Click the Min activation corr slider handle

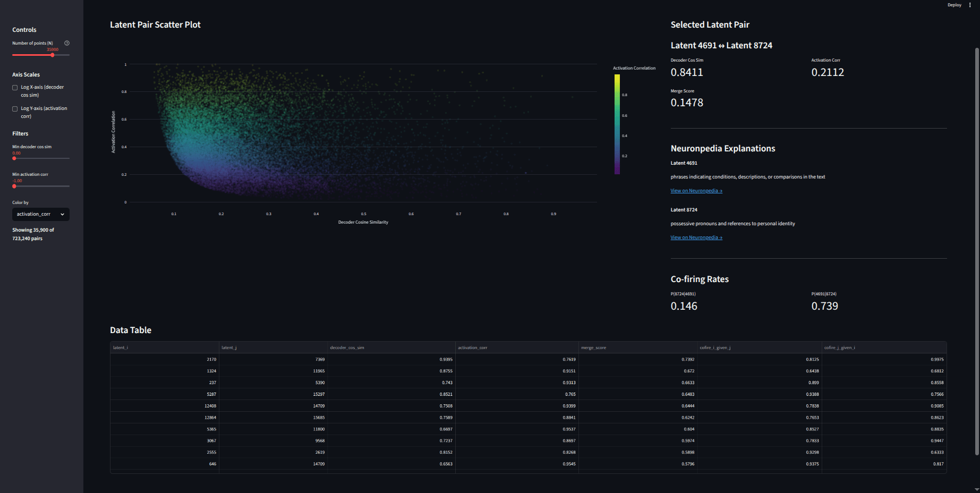14,186
